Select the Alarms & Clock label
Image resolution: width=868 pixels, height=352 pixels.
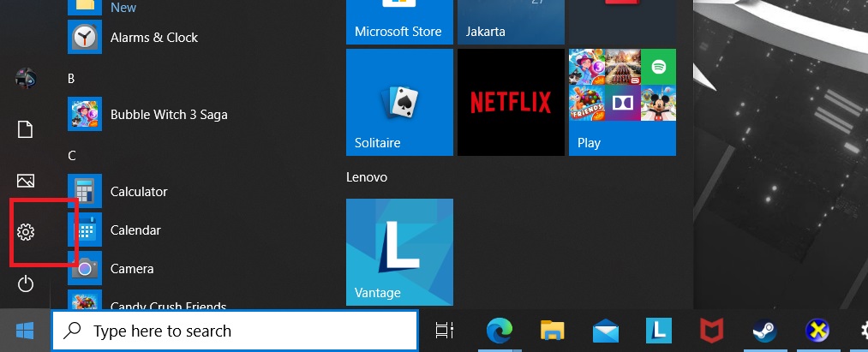[154, 38]
